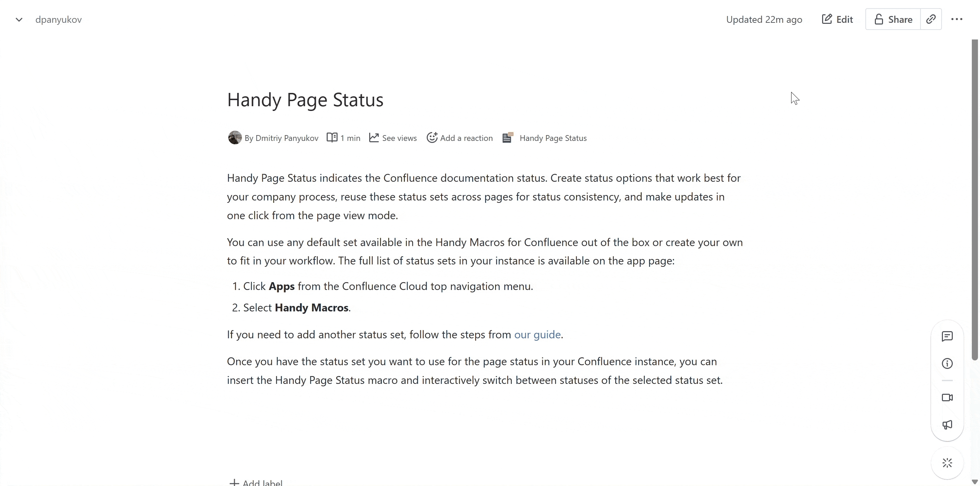Click the megaphone announcement icon
The height and width of the screenshot is (486, 980).
click(x=947, y=425)
